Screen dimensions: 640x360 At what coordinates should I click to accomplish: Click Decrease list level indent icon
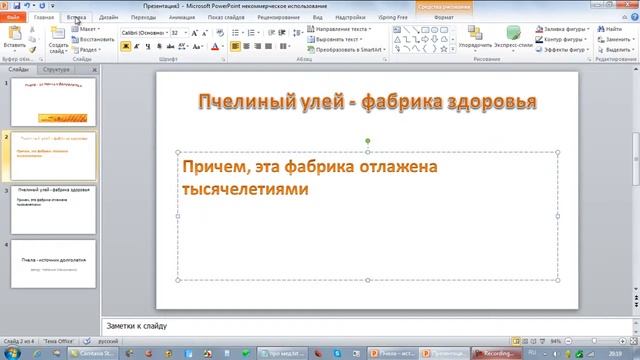(271, 33)
